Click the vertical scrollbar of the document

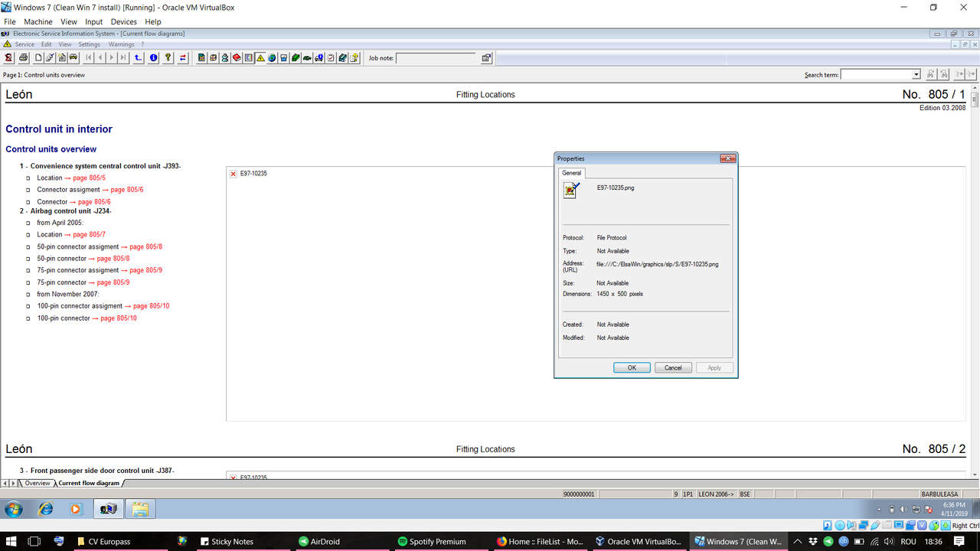pyautogui.click(x=975, y=283)
